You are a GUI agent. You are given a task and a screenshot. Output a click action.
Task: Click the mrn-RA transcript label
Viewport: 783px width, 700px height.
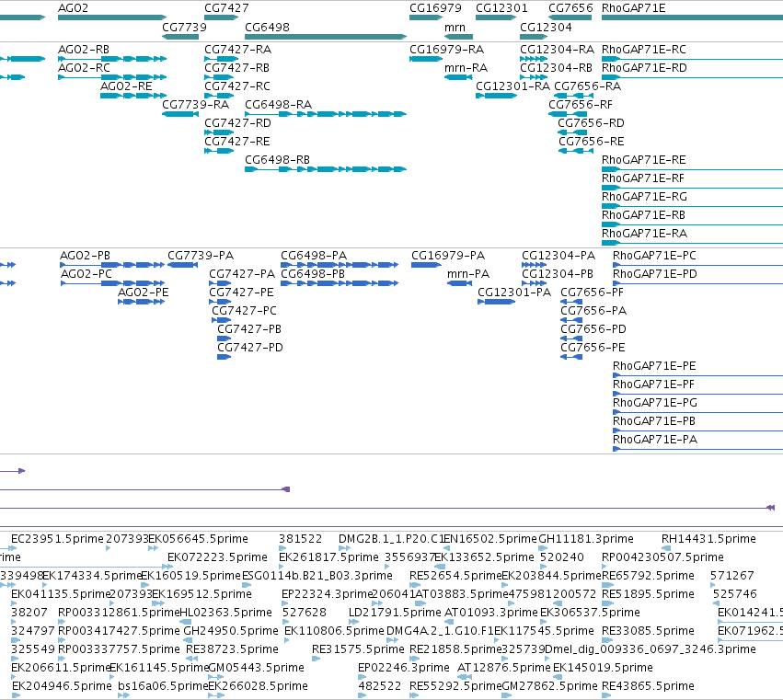point(466,68)
